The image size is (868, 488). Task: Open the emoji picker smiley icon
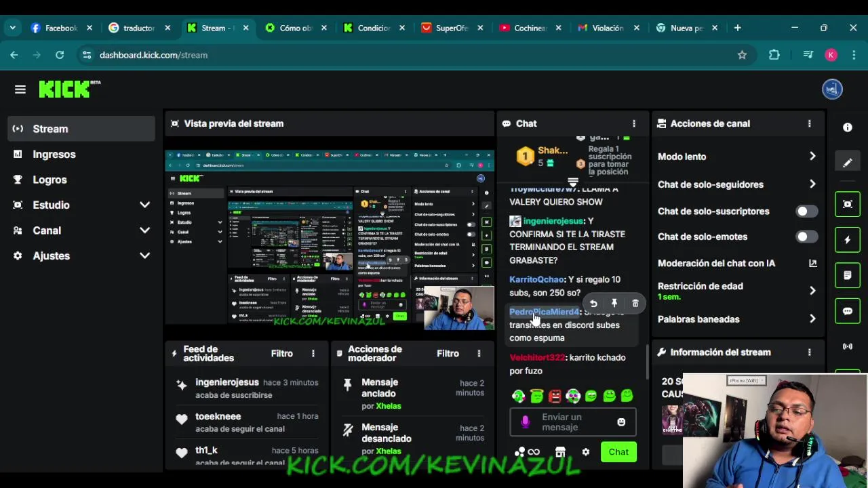621,422
